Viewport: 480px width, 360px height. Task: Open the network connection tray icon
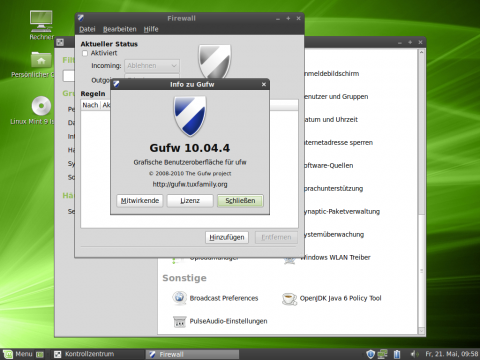coord(383,354)
